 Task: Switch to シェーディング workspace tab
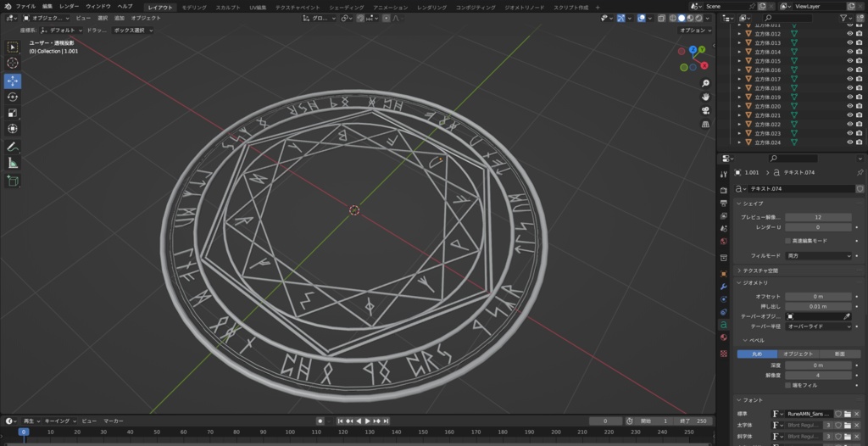point(347,7)
